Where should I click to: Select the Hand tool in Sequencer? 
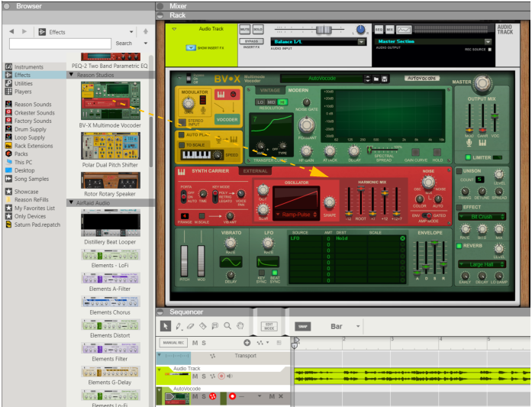240,326
